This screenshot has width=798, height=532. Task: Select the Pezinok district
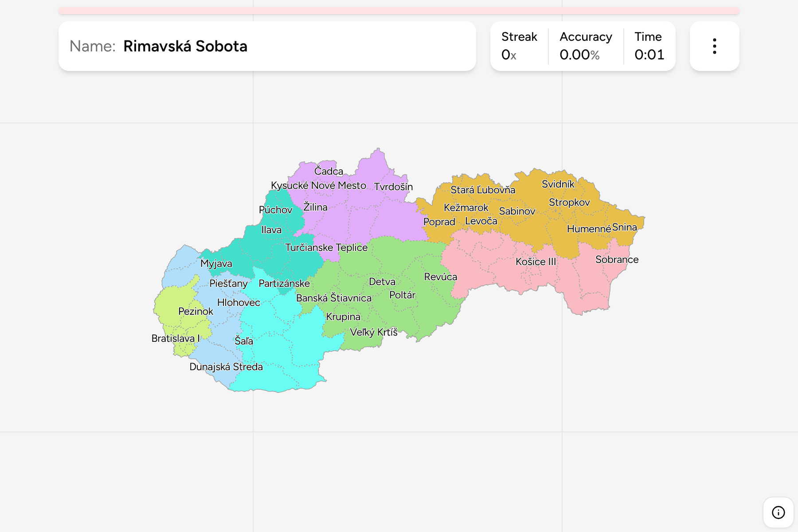[x=196, y=311]
